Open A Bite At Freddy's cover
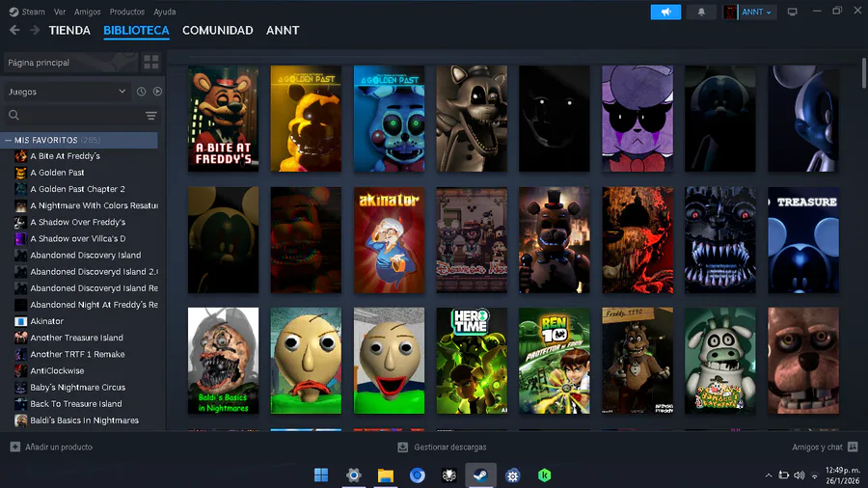 point(223,119)
